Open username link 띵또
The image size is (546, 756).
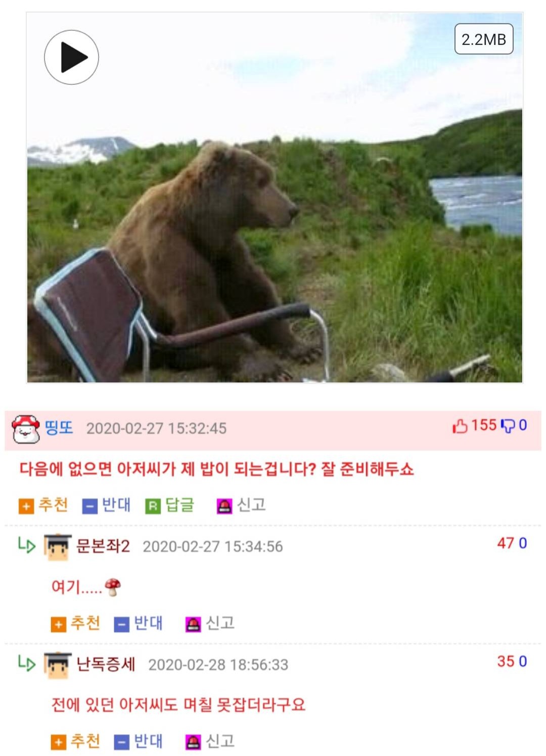[59, 428]
